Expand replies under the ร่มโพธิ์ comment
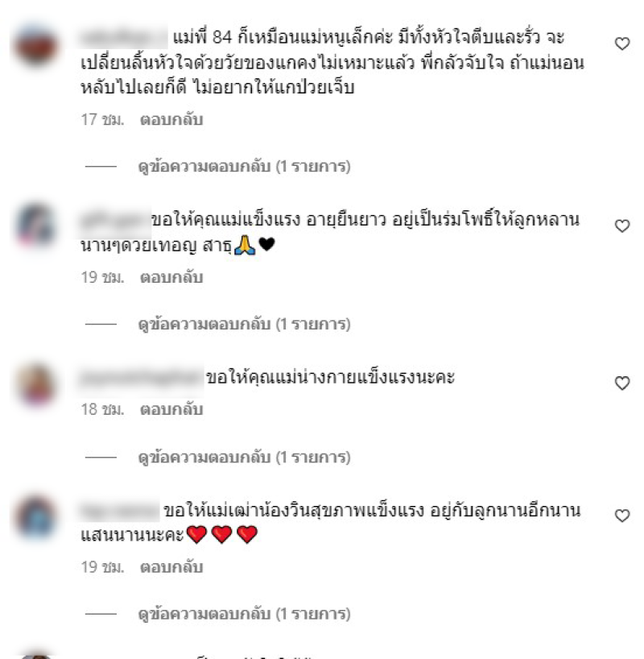Screen dimensions: 644x659 click(244, 324)
